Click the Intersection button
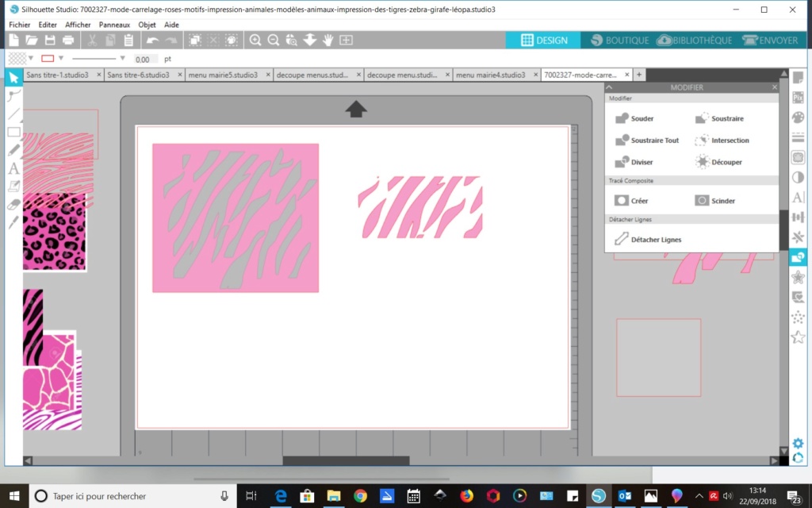The image size is (812, 508). click(x=722, y=140)
